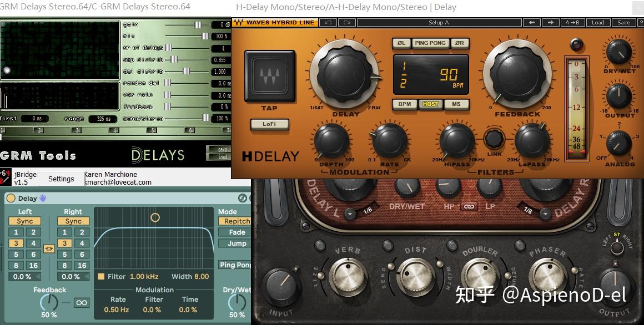
Task: Toggle the Ableton Delay device activator
Action: (x=11, y=198)
